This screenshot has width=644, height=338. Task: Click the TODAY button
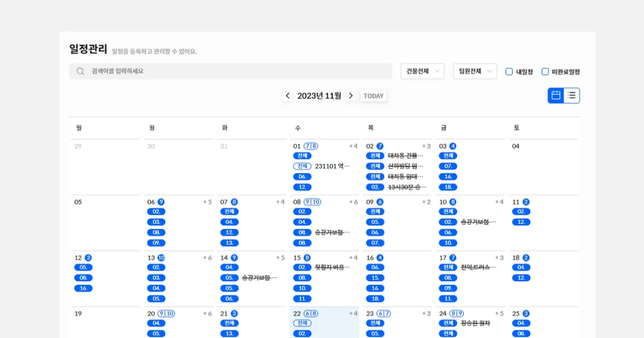[374, 96]
